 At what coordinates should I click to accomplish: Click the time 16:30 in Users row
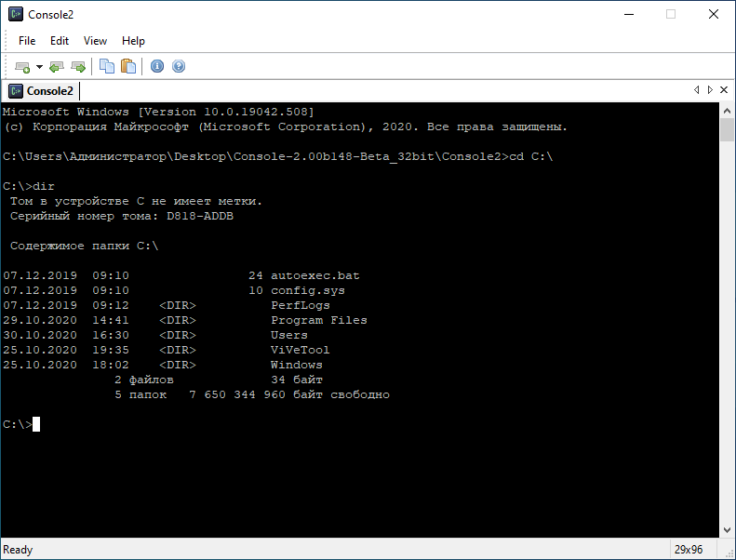[x=111, y=335]
